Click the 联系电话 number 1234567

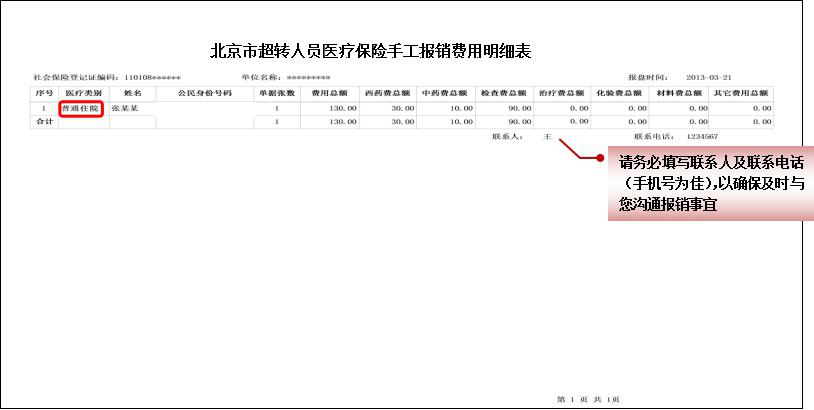coord(703,135)
